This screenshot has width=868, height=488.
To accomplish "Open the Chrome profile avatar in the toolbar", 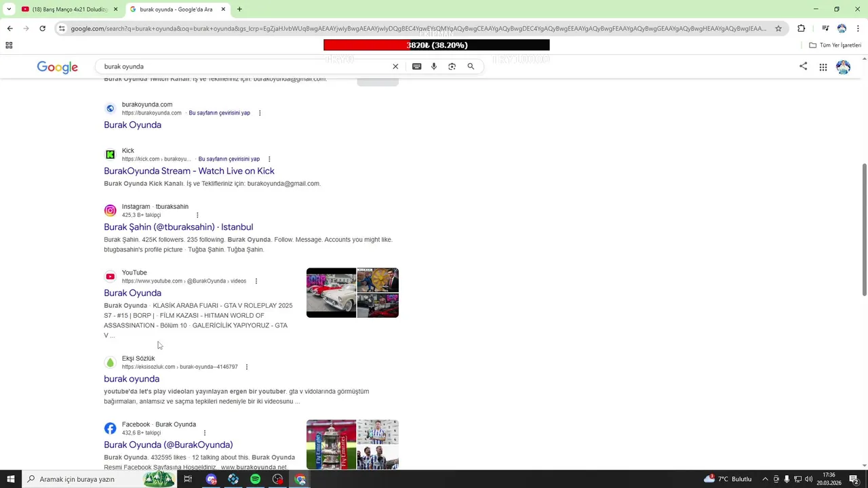I will [842, 28].
